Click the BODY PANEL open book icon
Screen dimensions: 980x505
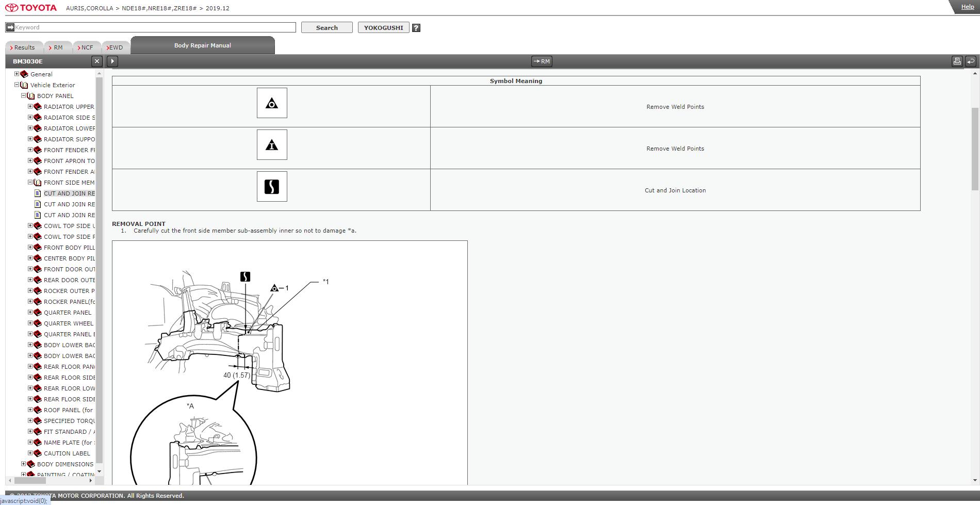pos(31,96)
